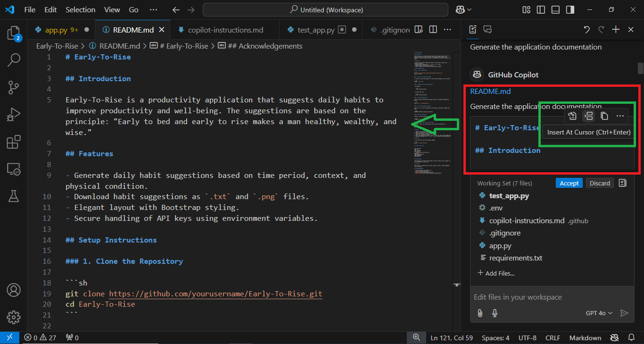Start a new edit session with plus

pos(616,29)
